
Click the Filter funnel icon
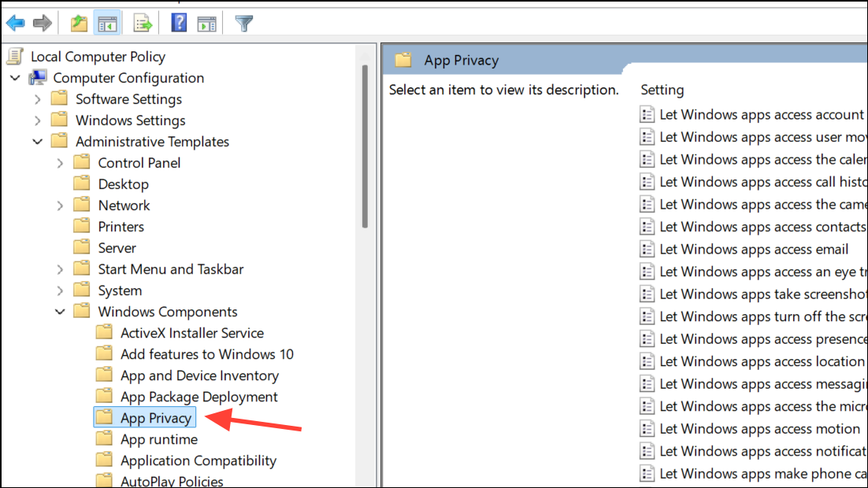point(244,23)
